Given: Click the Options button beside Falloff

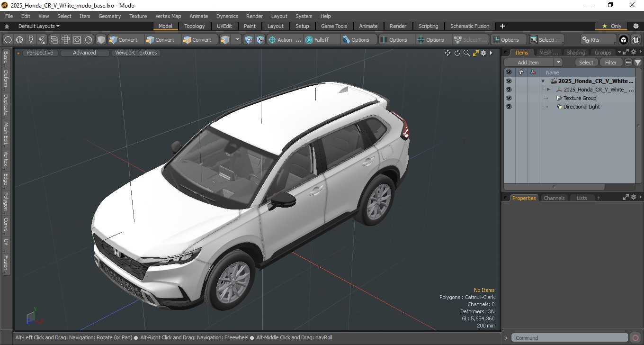Looking at the screenshot, I should tap(359, 40).
